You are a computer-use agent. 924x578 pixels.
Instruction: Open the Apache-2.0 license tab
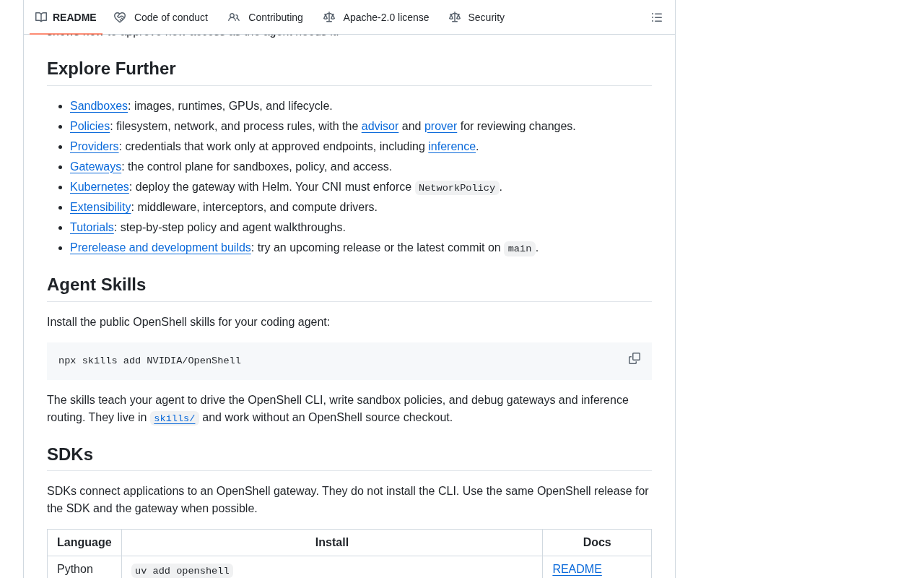tap(376, 17)
